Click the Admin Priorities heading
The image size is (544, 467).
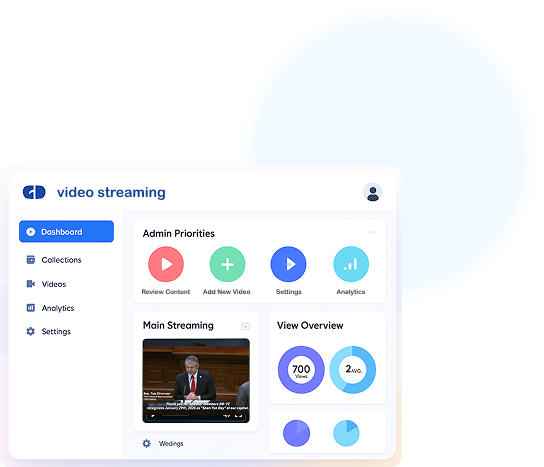179,234
